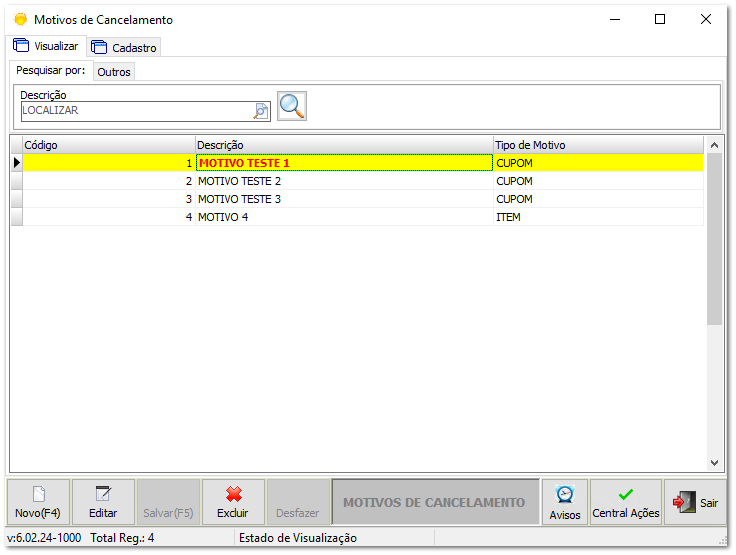Viewport: 736px width, 555px height.
Task: Click the Novo(F4) new record button
Action: [38, 502]
